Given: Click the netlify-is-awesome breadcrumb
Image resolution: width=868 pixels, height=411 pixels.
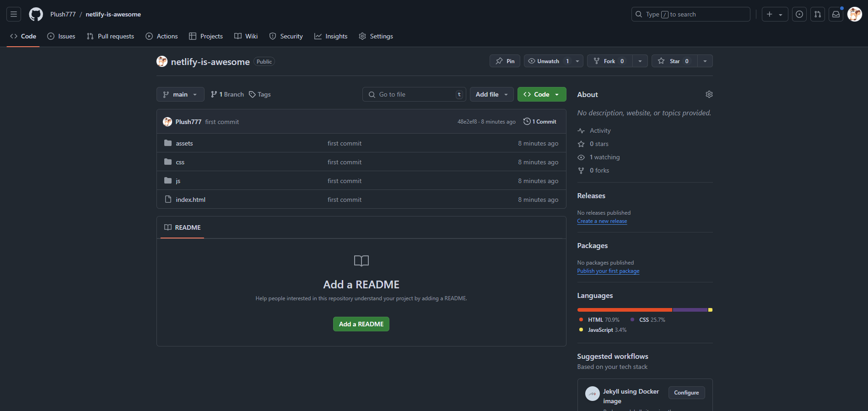Looking at the screenshot, I should (x=113, y=14).
